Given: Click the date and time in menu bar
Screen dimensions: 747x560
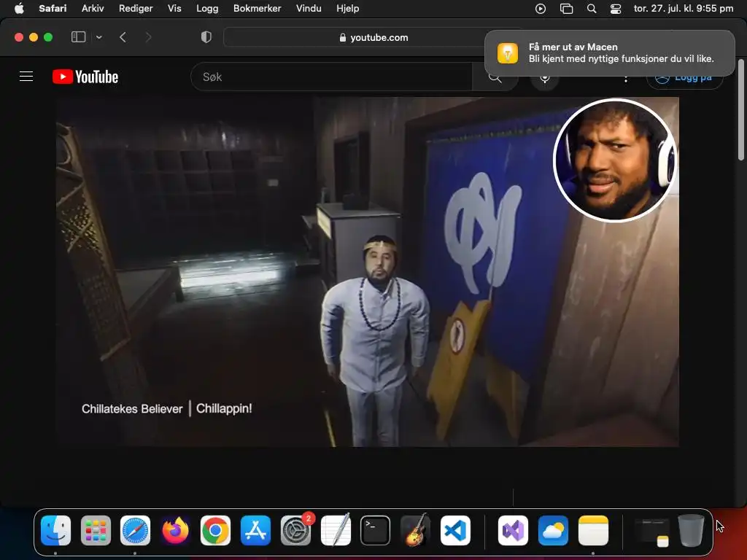Looking at the screenshot, I should click(684, 8).
